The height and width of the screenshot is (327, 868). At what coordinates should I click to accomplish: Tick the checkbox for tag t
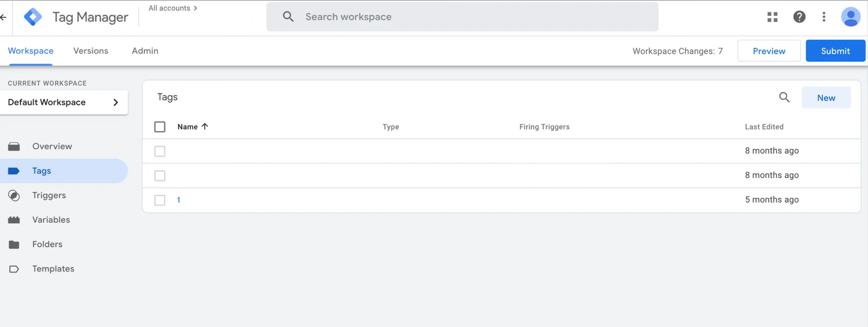[160, 200]
